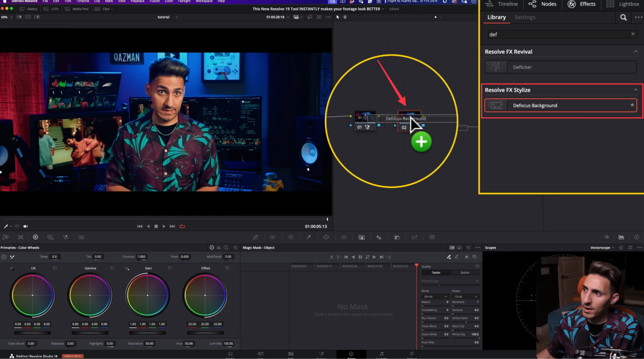Viewport: 644px width, 359px height.
Task: Open the Curves palette icon
Action: pyautogui.click(x=255, y=237)
